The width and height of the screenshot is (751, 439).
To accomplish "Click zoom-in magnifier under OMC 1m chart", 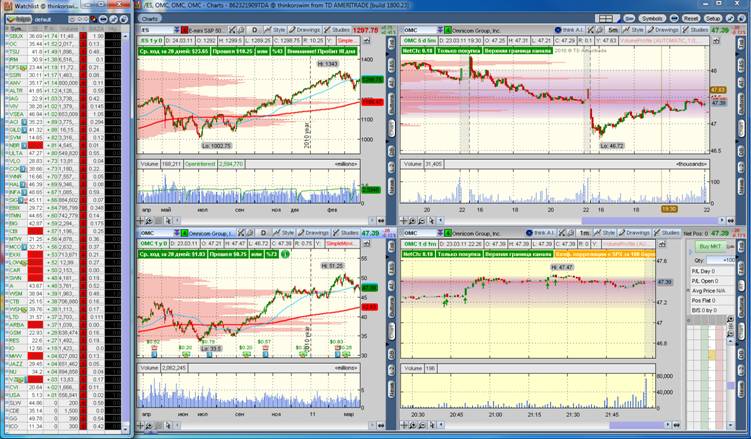I will click(412, 425).
